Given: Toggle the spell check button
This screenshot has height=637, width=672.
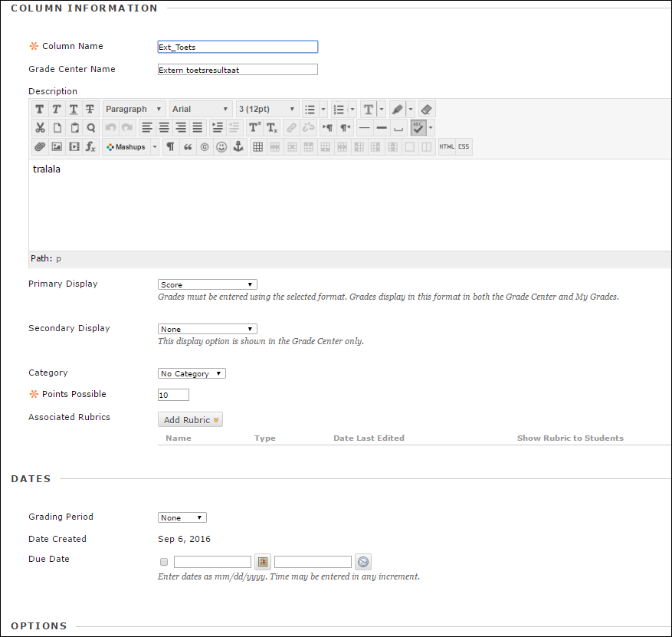Looking at the screenshot, I should 418,128.
